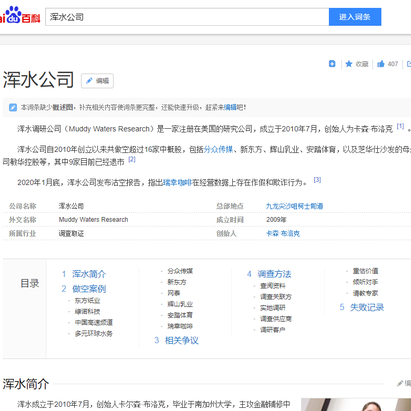Click the Baidu Baike paw logo
Image resolution: width=411 pixels, height=411 pixels.
[x=20, y=15]
